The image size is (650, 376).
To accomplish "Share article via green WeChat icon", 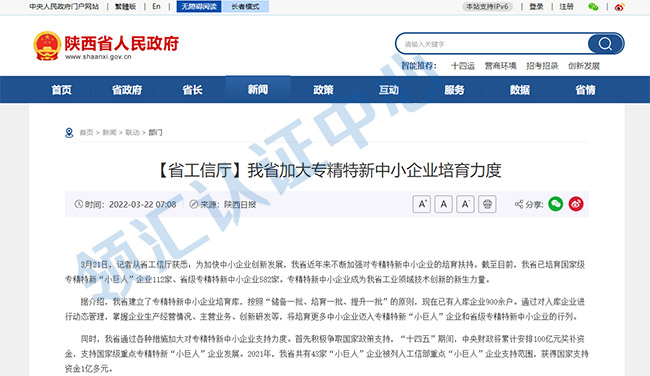I will 555,204.
